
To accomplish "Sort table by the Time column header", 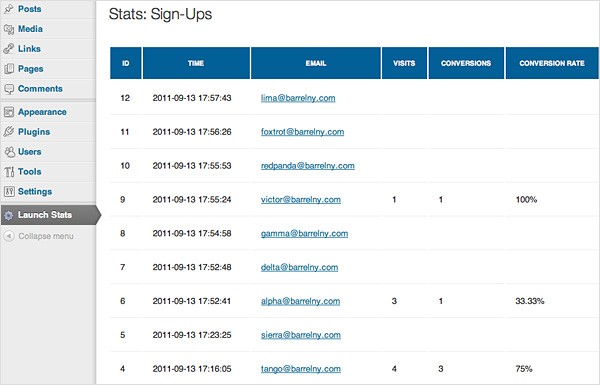I will (x=196, y=63).
